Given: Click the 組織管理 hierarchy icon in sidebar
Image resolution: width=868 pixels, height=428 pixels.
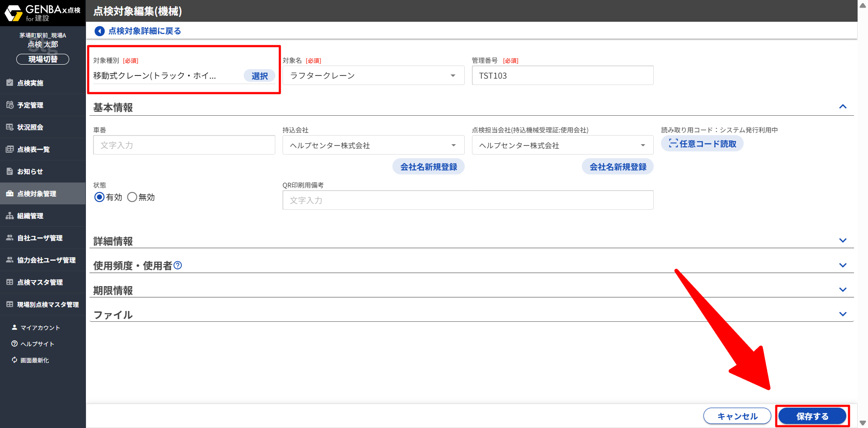Looking at the screenshot, I should (x=9, y=216).
